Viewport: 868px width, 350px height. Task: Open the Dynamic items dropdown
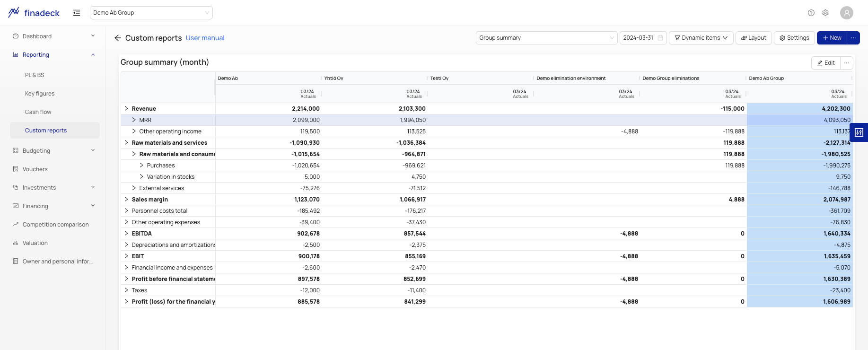pyautogui.click(x=701, y=38)
